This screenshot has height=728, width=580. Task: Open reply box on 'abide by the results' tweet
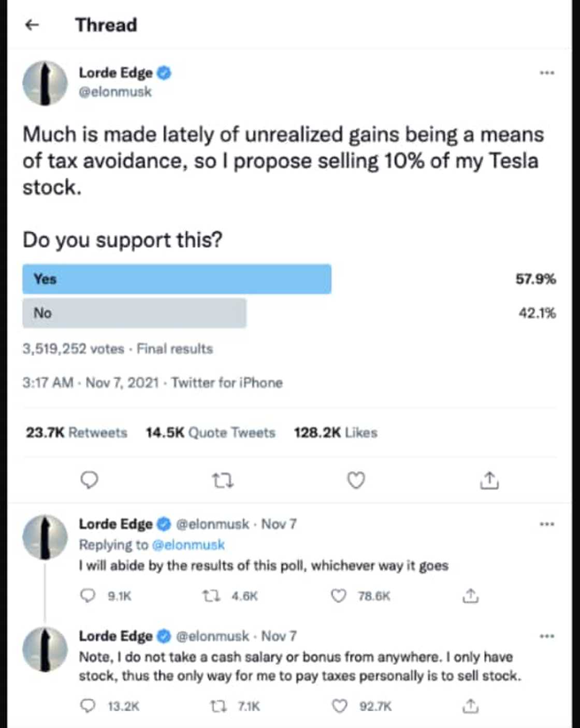point(88,596)
